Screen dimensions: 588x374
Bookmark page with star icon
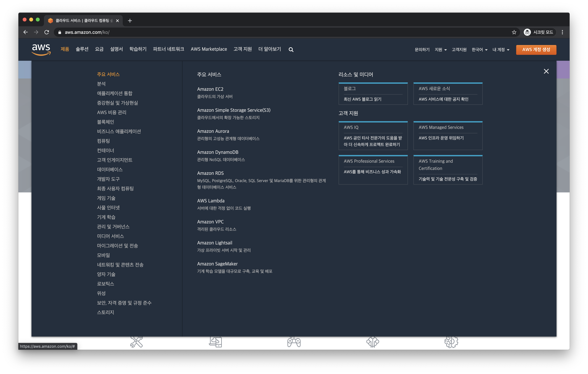pyautogui.click(x=514, y=32)
